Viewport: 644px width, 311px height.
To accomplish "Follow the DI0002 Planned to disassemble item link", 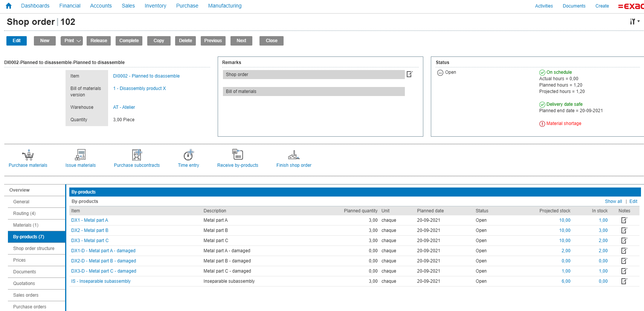I will pos(146,76).
